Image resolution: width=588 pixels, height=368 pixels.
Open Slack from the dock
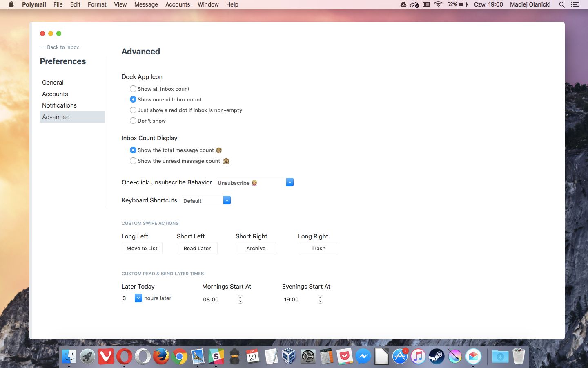[216, 357]
